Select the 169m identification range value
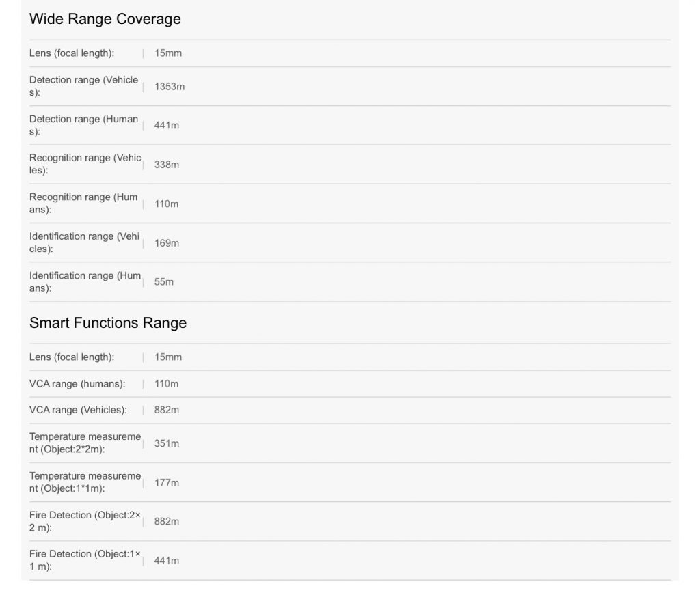 point(167,243)
